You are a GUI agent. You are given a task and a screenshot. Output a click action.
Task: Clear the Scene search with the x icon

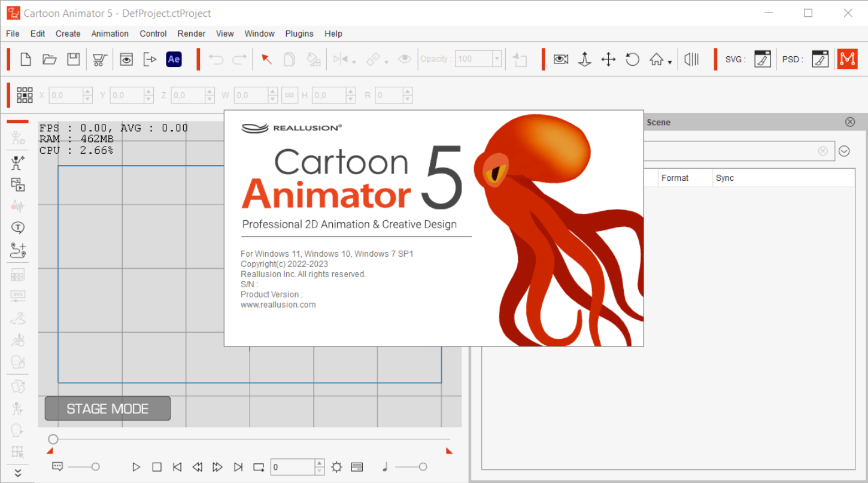click(x=823, y=151)
